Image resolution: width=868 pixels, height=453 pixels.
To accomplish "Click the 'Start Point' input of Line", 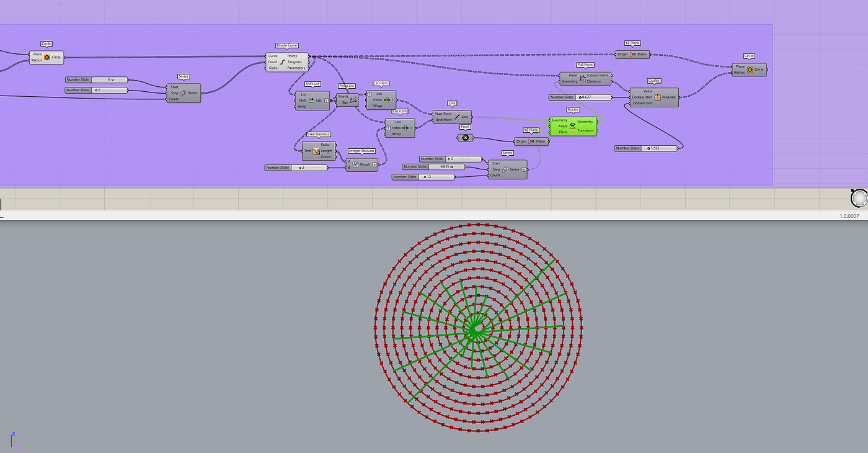I will [443, 114].
